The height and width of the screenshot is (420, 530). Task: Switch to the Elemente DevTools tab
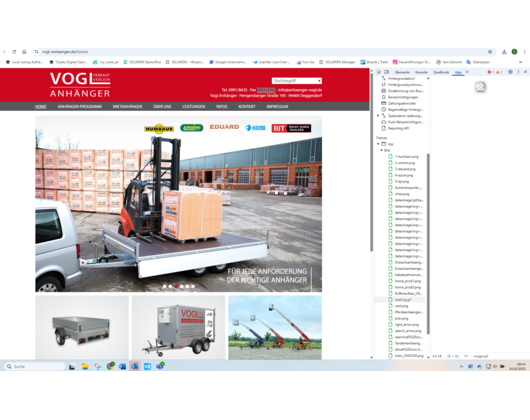(402, 72)
